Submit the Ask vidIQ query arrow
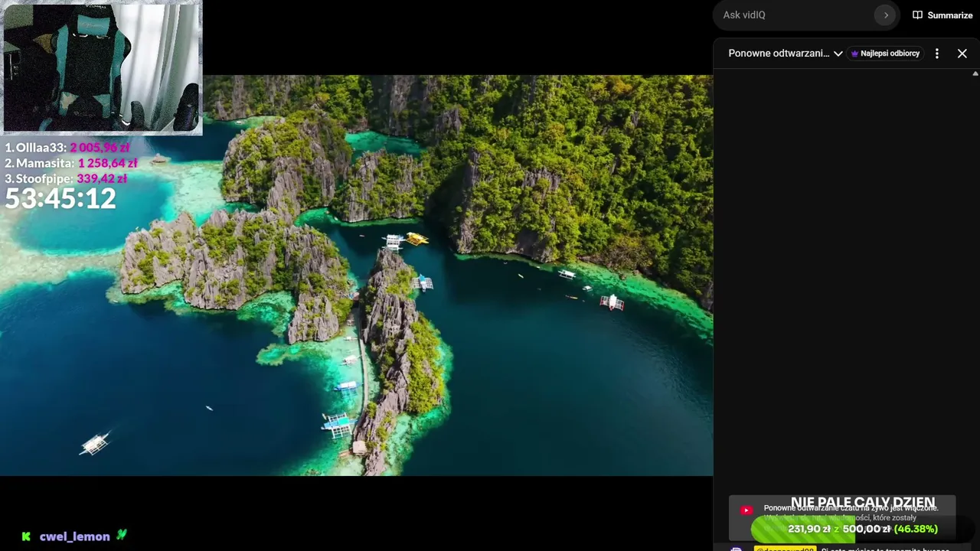The height and width of the screenshot is (551, 980). point(885,15)
